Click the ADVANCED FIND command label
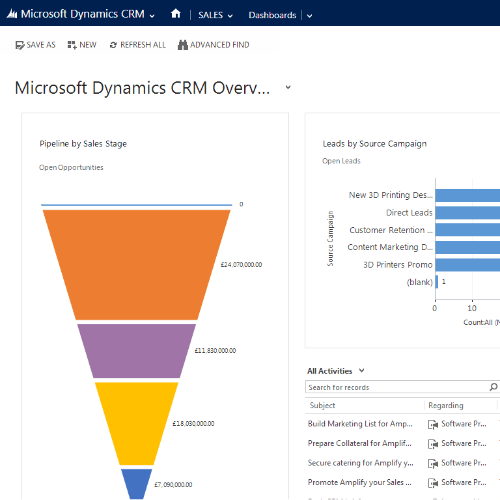Image resolution: width=500 pixels, height=500 pixels. (x=220, y=45)
